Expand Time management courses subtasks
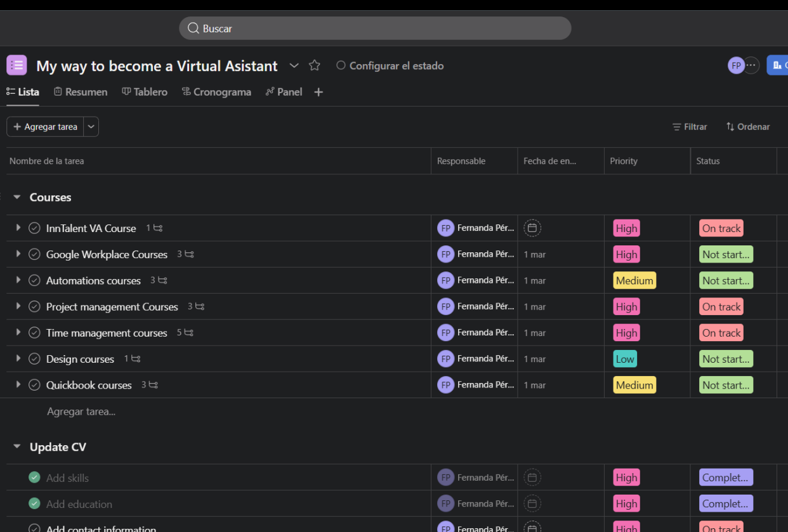 coord(18,332)
